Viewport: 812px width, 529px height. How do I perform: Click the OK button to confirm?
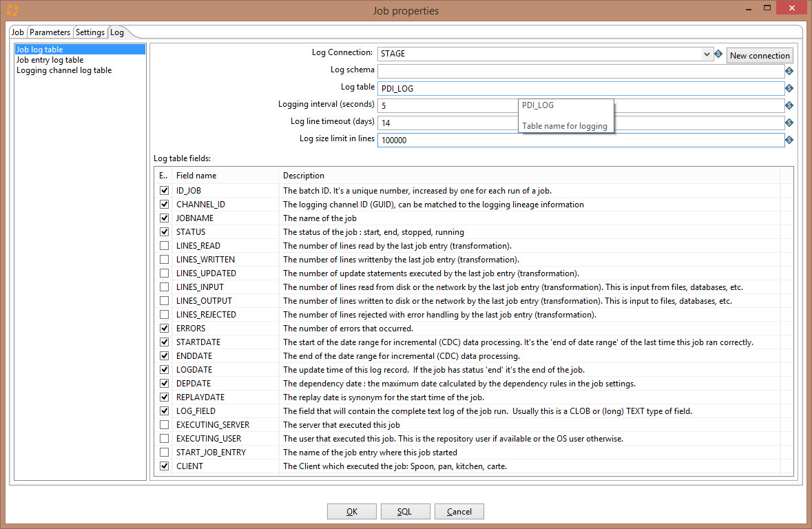click(x=351, y=511)
